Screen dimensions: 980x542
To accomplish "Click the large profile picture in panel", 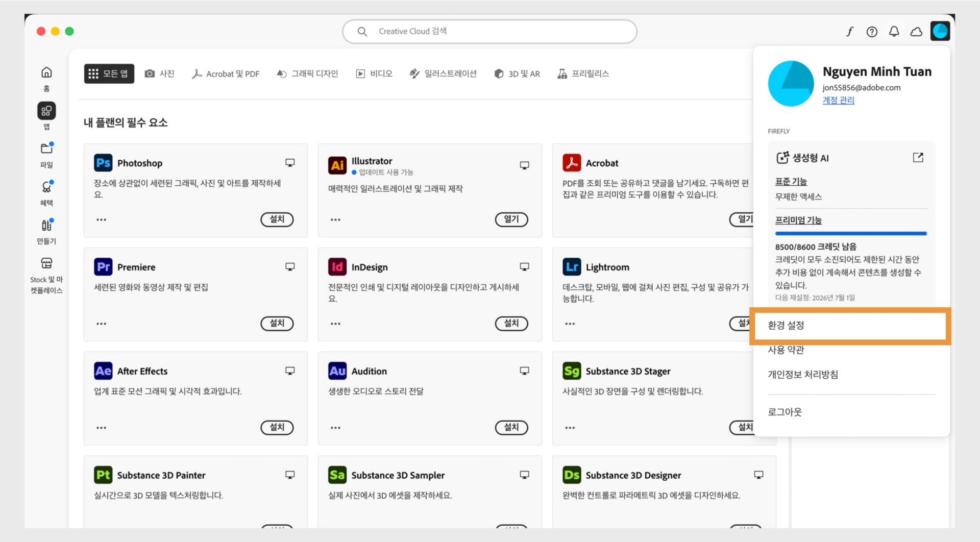I will 791,84.
